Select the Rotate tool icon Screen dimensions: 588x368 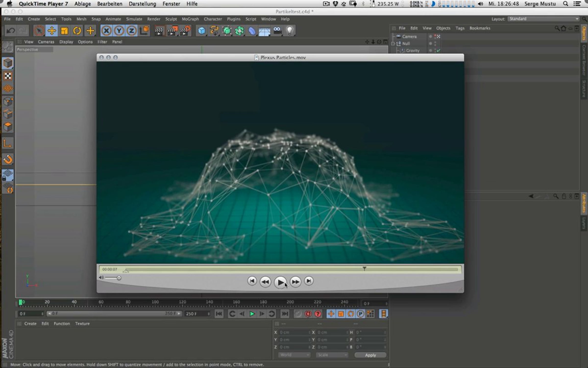click(x=77, y=31)
